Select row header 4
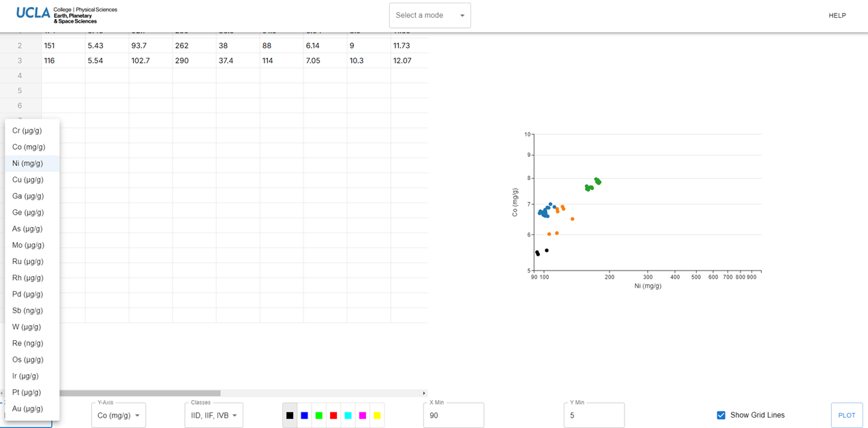The width and height of the screenshot is (868, 428). 20,76
